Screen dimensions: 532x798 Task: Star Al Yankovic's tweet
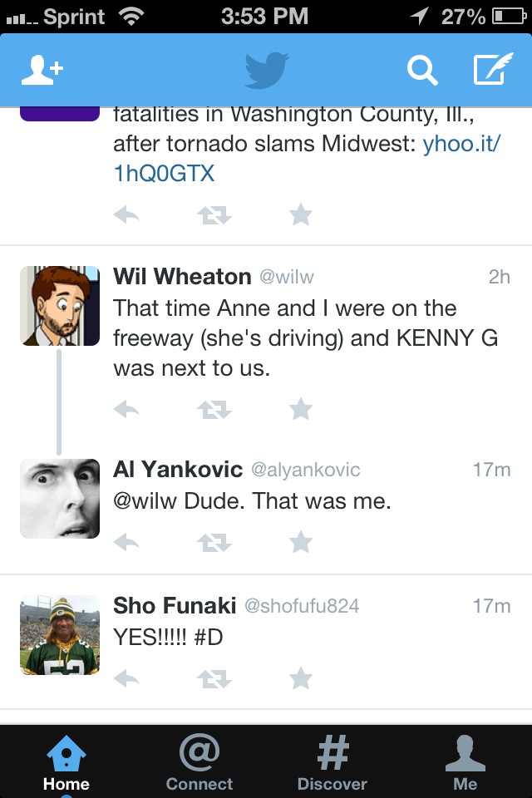(x=300, y=543)
